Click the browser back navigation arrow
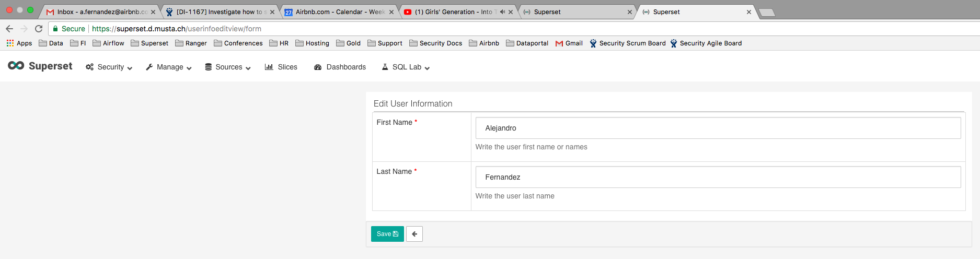 tap(9, 29)
